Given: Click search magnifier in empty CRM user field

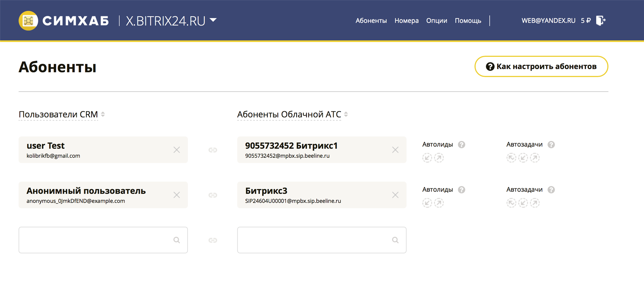Looking at the screenshot, I should tap(177, 240).
